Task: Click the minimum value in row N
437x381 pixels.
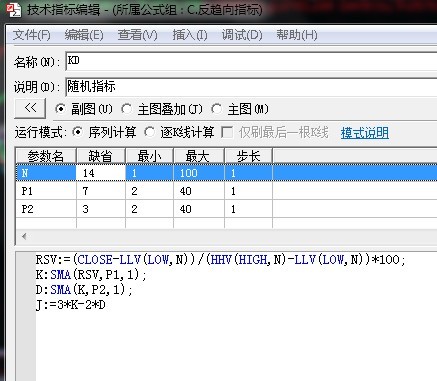Action: point(149,173)
